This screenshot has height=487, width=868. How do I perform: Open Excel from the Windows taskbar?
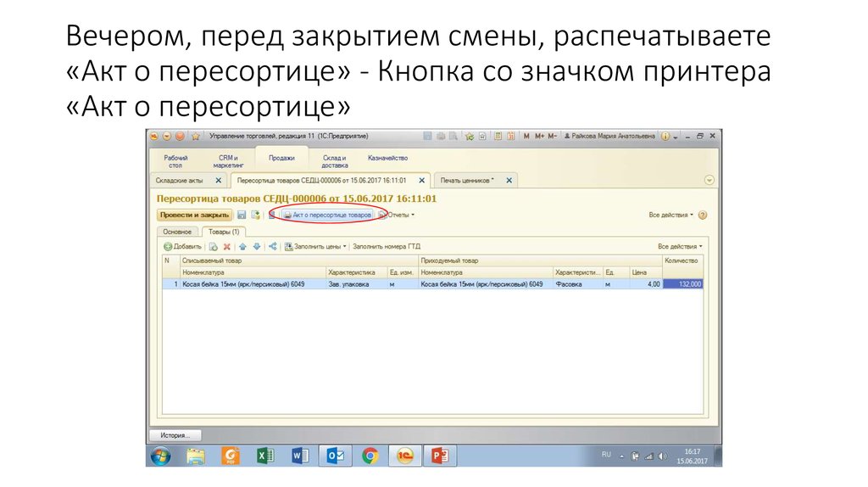(265, 456)
